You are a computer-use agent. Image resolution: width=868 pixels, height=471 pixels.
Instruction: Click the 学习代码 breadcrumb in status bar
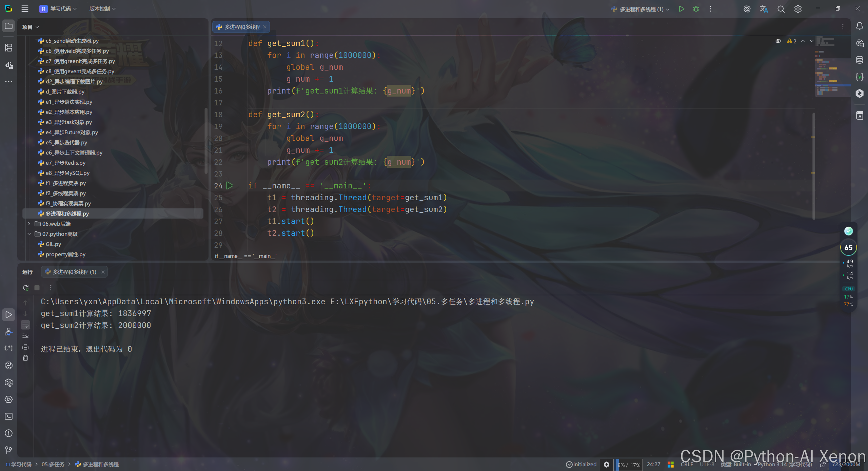click(x=19, y=465)
